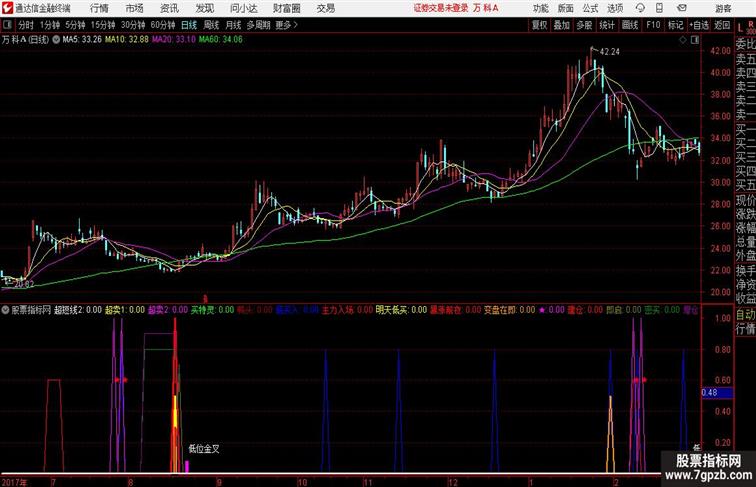Click +自选 to add to watchlist
756x487 pixels.
click(x=699, y=25)
